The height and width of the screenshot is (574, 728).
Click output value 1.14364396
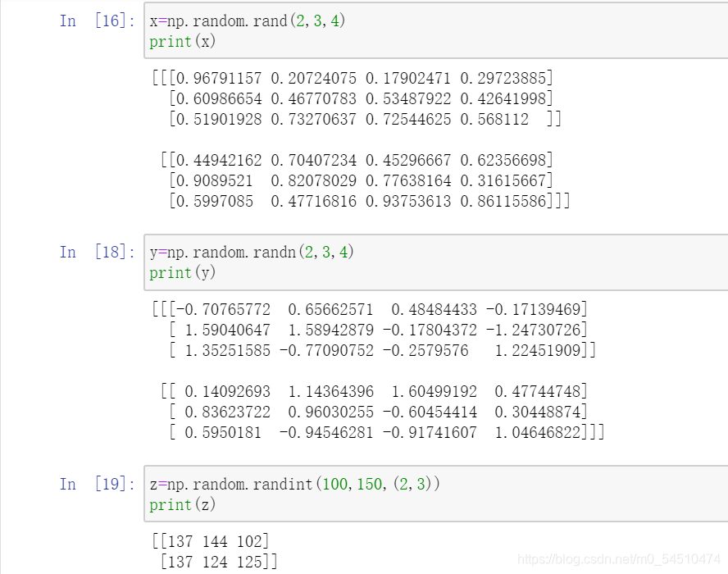[x=330, y=391]
